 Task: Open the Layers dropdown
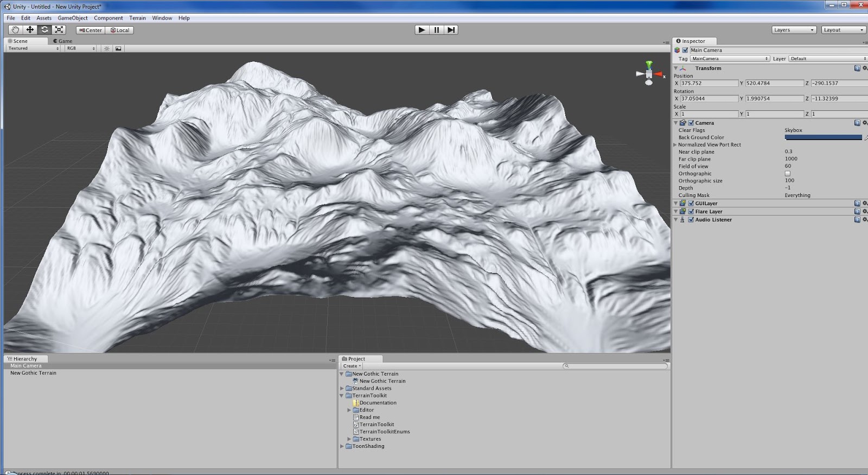(x=794, y=30)
